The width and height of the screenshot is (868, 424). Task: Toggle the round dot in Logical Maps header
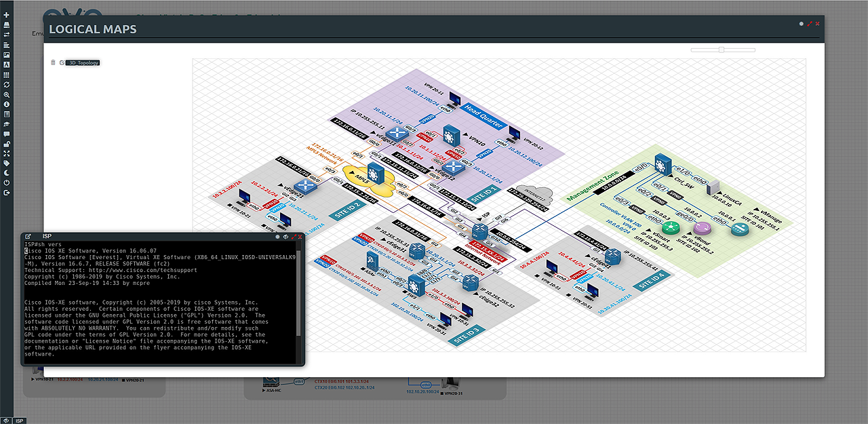click(801, 23)
